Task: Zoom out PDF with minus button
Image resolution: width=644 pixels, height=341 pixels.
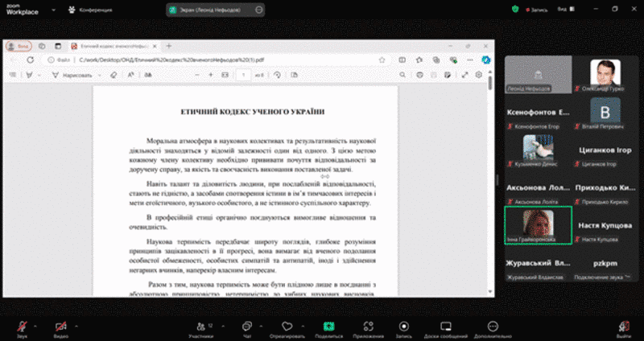Action: 197,75
